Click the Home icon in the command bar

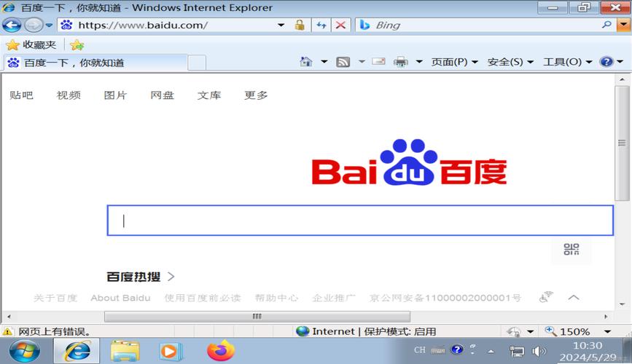[x=306, y=62]
